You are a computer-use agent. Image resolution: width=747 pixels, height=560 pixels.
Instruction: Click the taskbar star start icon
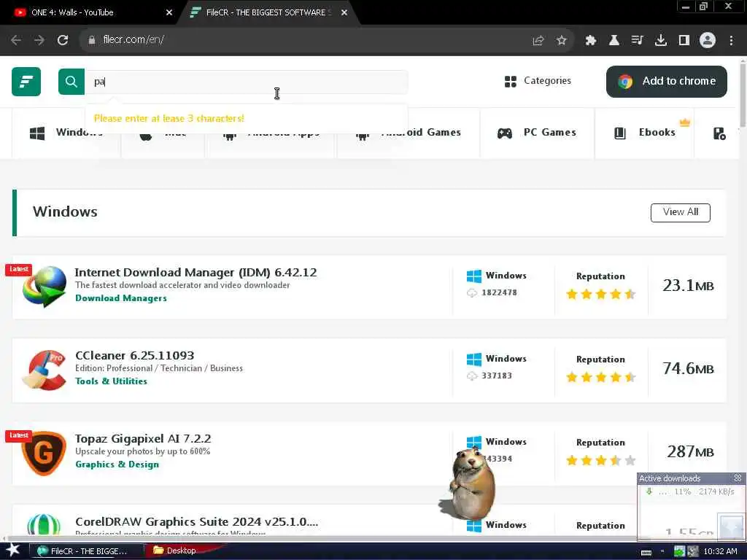point(12,551)
